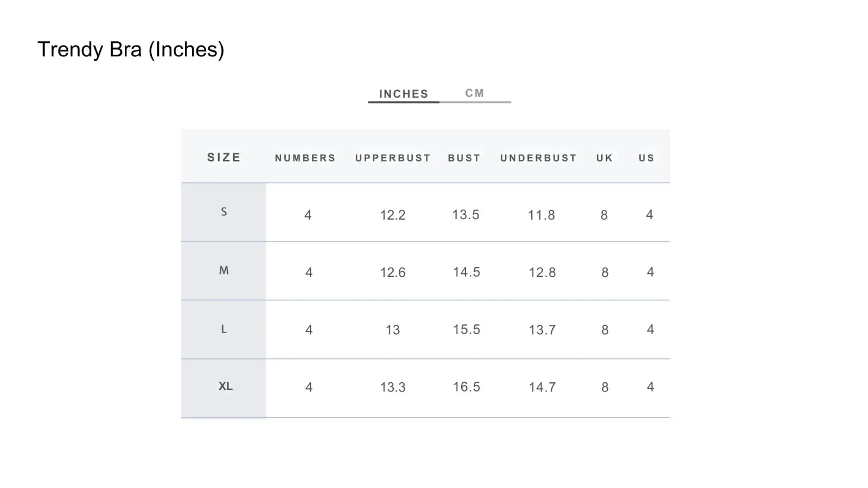Click the Trendy Bra (Inches) title
Image resolution: width=868 pixels, height=488 pixels.
coord(131,49)
